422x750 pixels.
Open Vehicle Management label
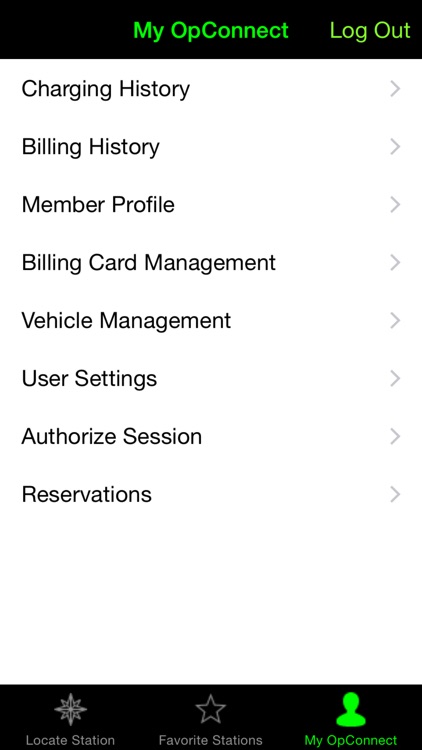(x=126, y=321)
